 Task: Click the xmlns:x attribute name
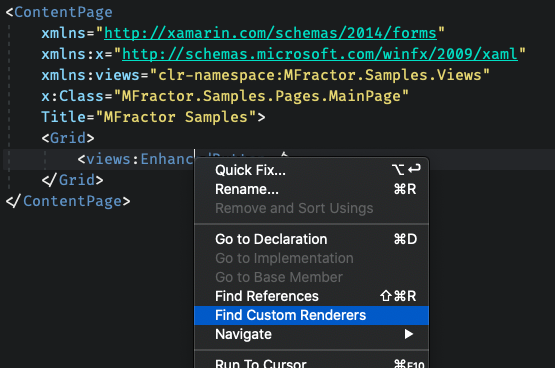[x=73, y=54]
